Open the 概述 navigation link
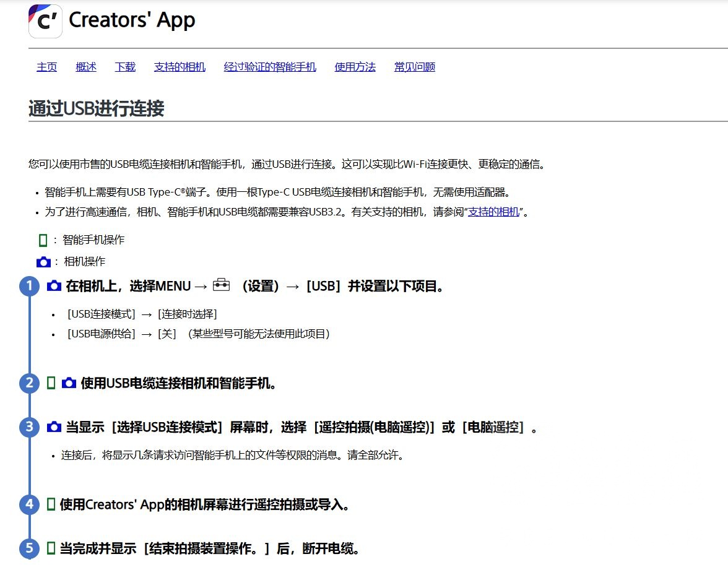 click(x=86, y=67)
